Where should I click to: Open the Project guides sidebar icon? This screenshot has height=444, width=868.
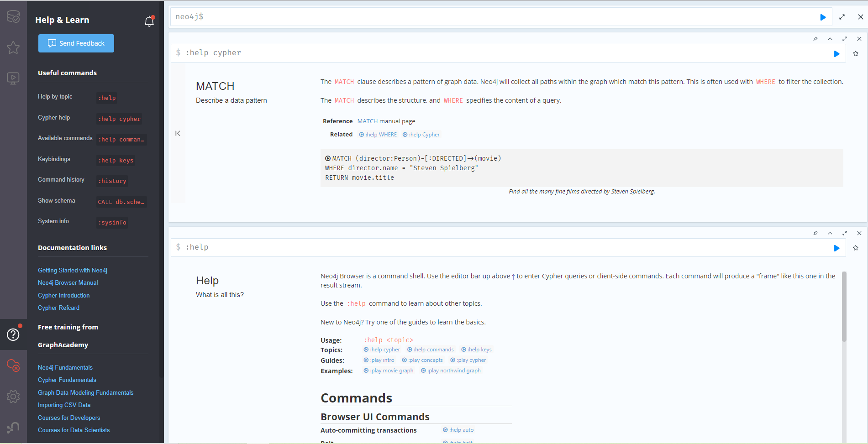[13, 78]
